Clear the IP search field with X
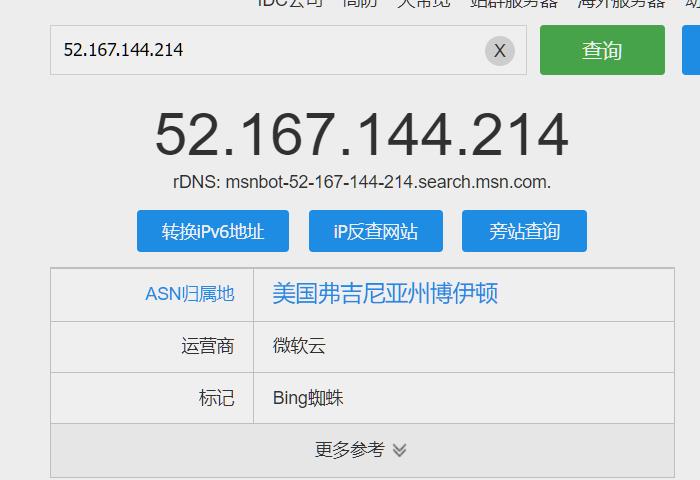This screenshot has width=700, height=480. click(x=500, y=50)
